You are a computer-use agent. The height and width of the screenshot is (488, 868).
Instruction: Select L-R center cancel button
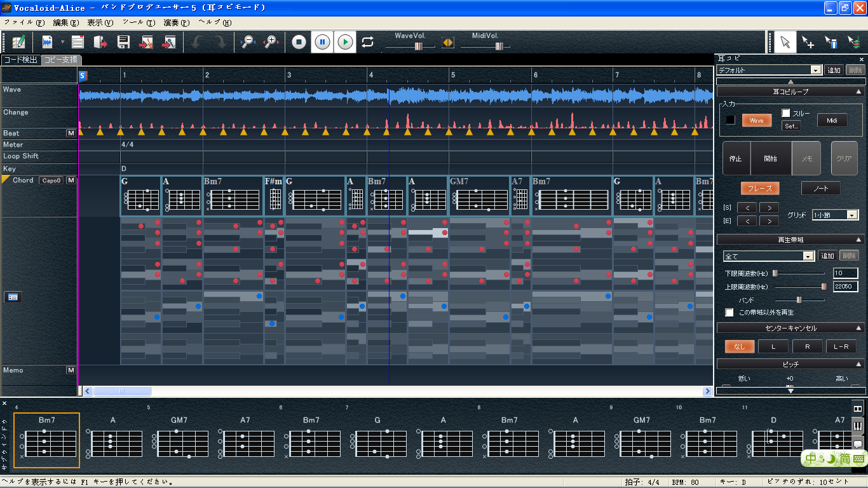[841, 346]
